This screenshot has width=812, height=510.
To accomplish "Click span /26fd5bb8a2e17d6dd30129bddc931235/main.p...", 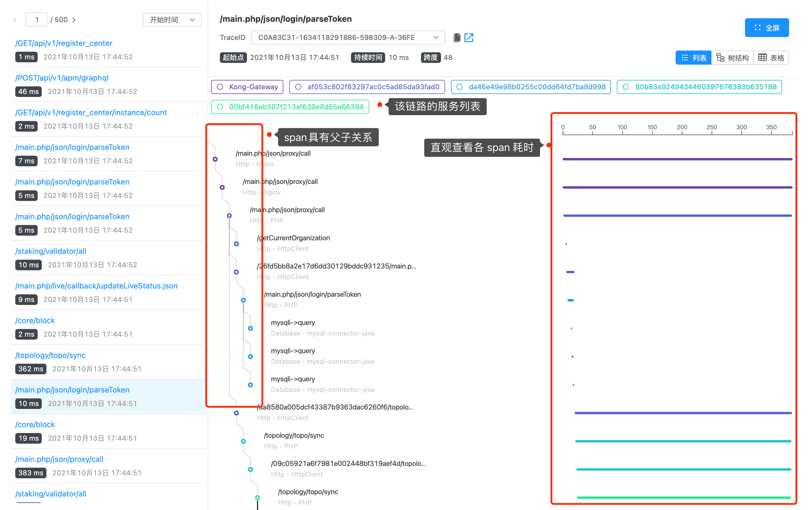I will (x=337, y=266).
